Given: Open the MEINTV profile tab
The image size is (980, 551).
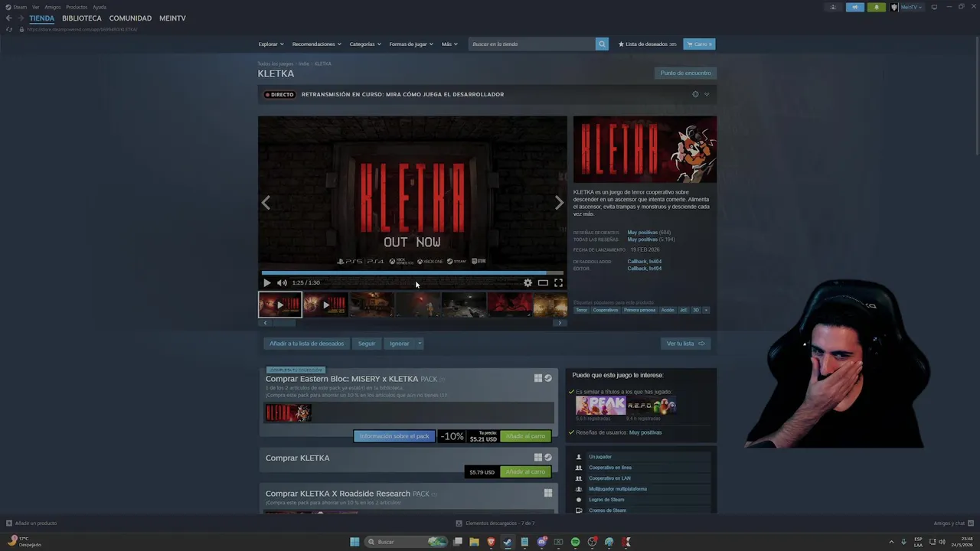Looking at the screenshot, I should coord(172,18).
